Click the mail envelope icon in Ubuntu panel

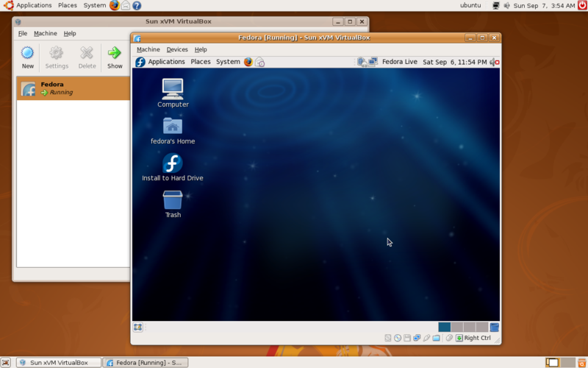[x=126, y=5]
